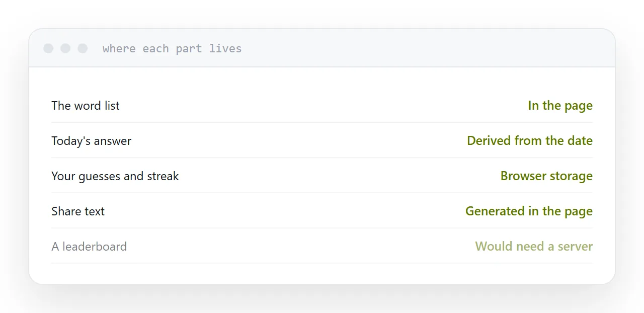Image resolution: width=644 pixels, height=313 pixels.
Task: Select 'Your guesses and streak' label
Action: pos(115,176)
